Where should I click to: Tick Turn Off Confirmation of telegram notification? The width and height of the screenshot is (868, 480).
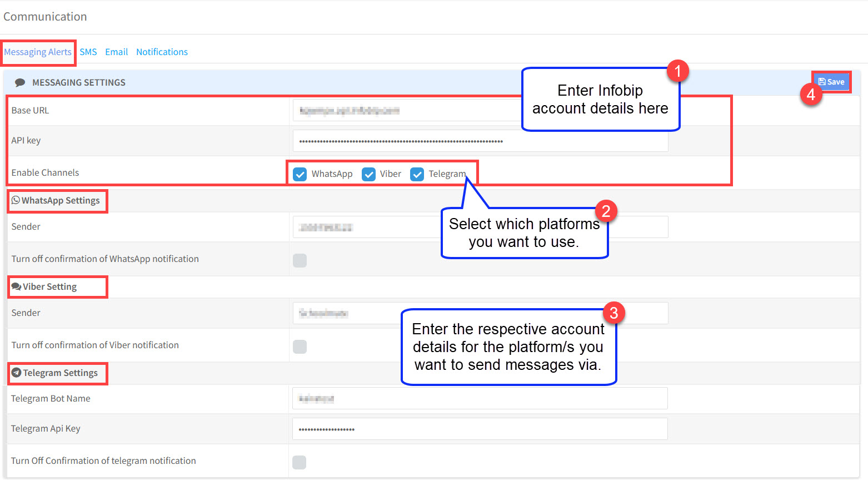[x=300, y=462]
